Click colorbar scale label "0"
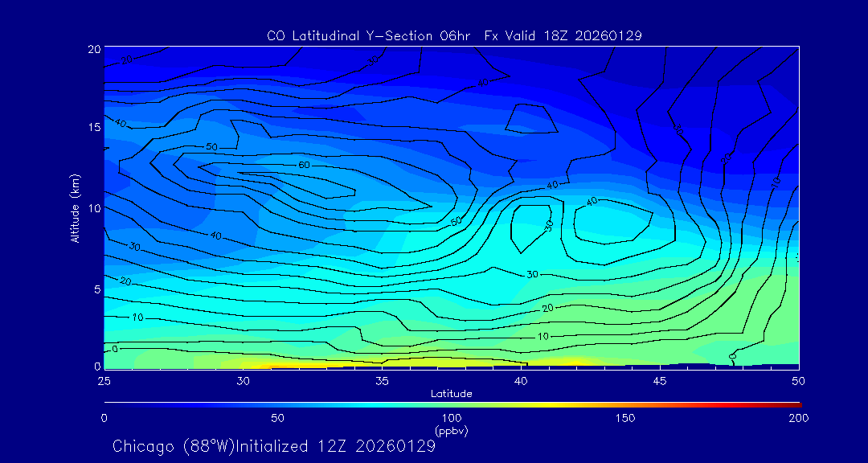Viewport: 868px width, 463px height. (x=104, y=418)
